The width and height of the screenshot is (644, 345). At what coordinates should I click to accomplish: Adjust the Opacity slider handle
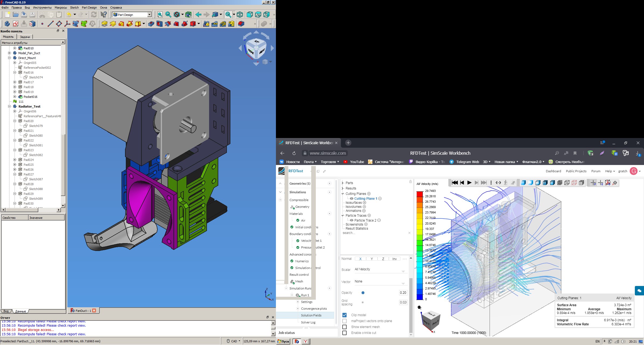coord(363,293)
